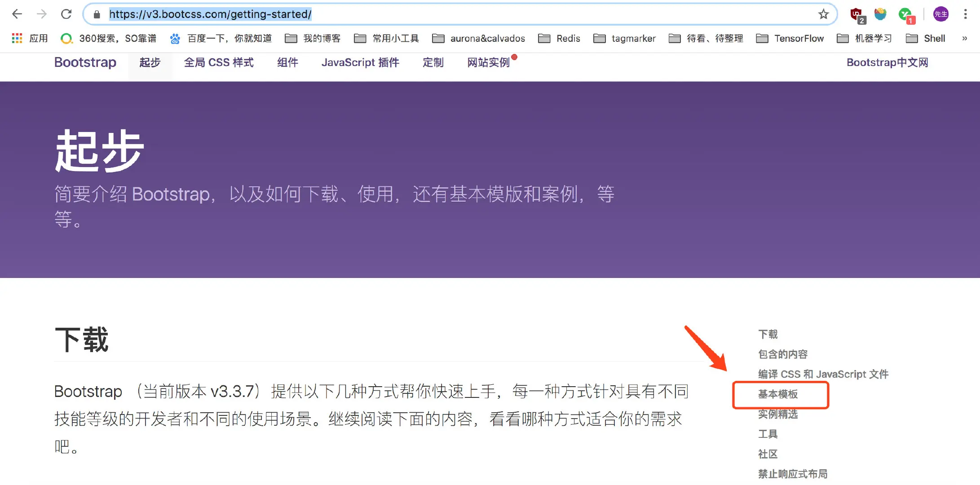Open the Redis bookmark folder
Screen dimensions: 980x485
tap(559, 39)
